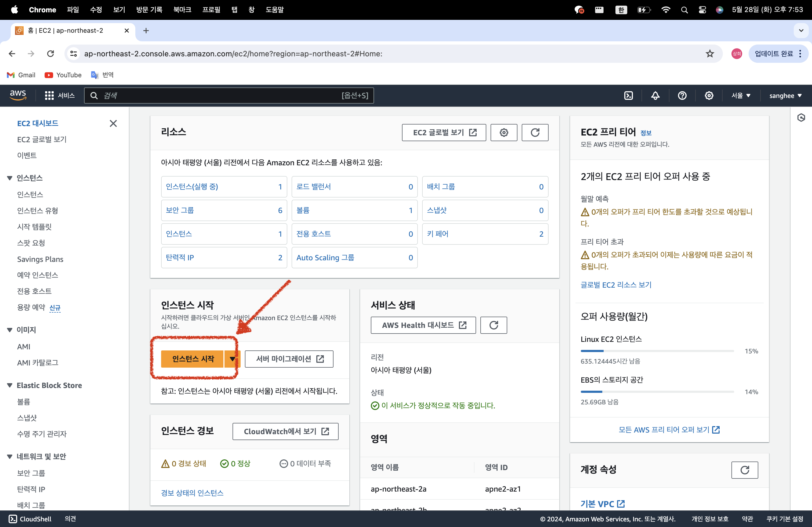Refresh the 서비스 상태 panel

493,325
